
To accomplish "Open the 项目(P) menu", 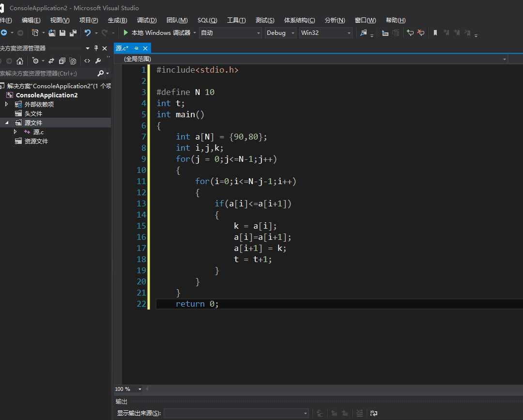I will [x=89, y=20].
